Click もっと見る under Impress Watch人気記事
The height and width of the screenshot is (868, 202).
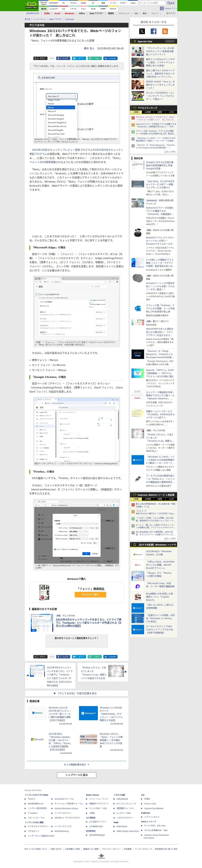point(170,538)
